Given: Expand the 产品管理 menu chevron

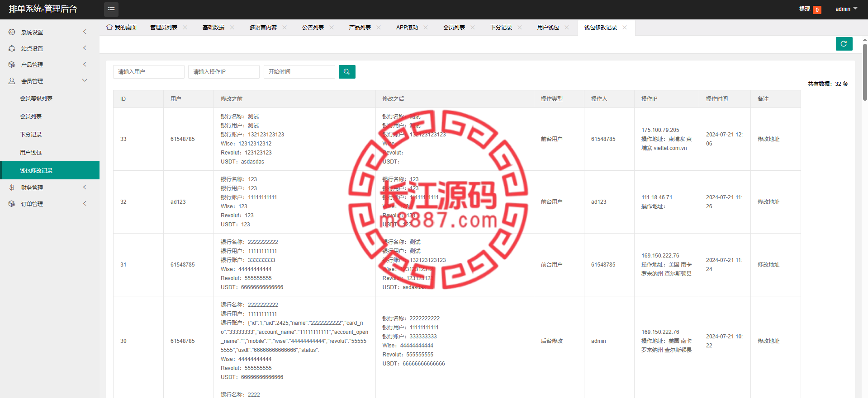Looking at the screenshot, I should (85, 64).
